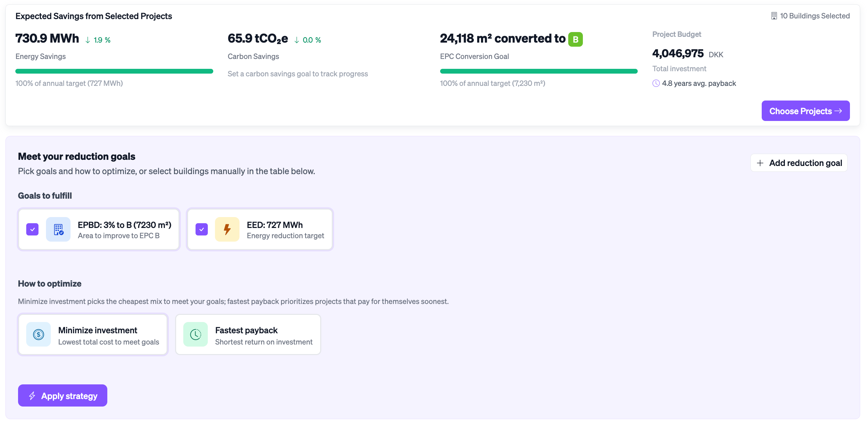Click the arrow icon inside Choose Projects button
The image size is (868, 428).
[x=839, y=111]
